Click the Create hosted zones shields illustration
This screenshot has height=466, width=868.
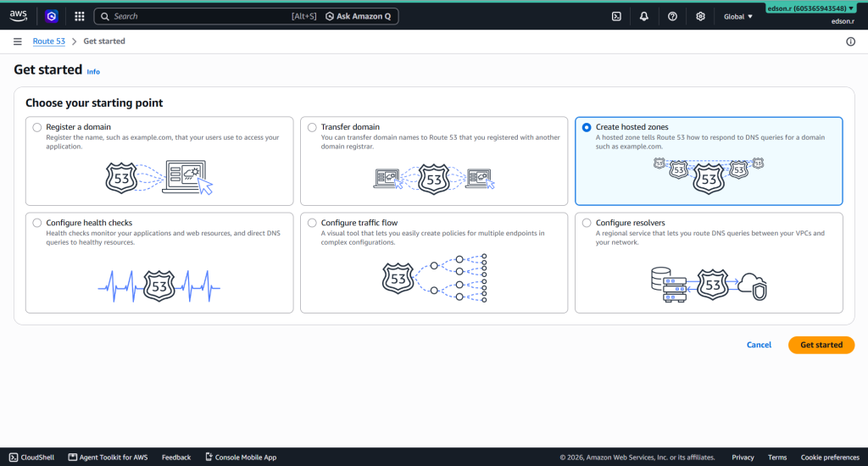(709, 175)
